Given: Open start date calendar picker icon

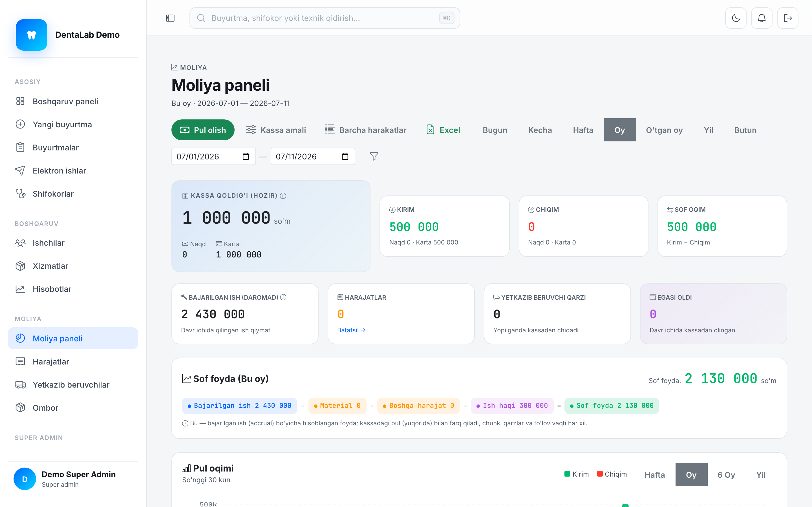Looking at the screenshot, I should (246, 156).
